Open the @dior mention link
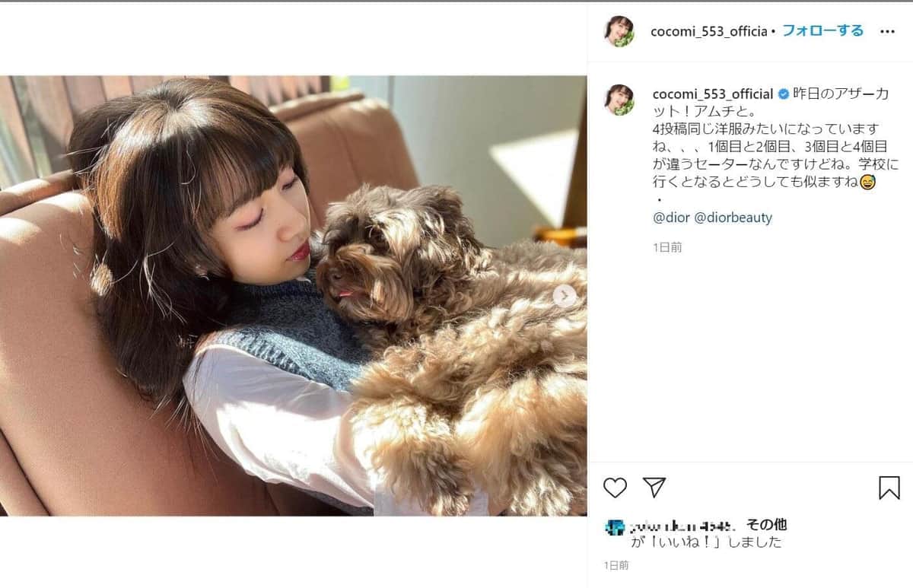913x588 pixels. click(x=670, y=218)
